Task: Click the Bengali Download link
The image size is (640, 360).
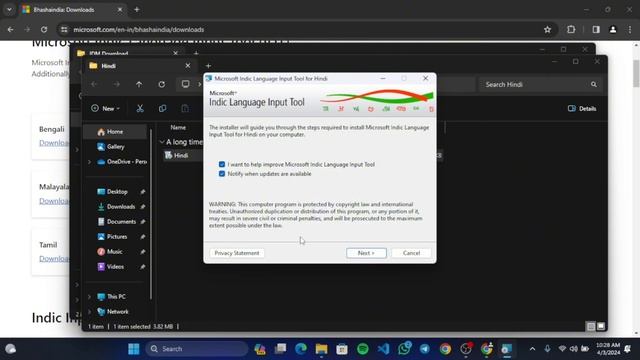Action: click(53, 143)
